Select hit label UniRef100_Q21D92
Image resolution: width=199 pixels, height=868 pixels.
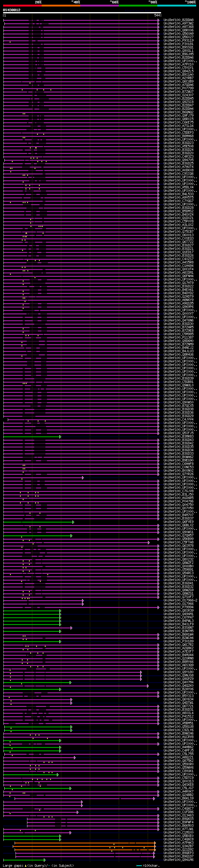click(178, 850)
